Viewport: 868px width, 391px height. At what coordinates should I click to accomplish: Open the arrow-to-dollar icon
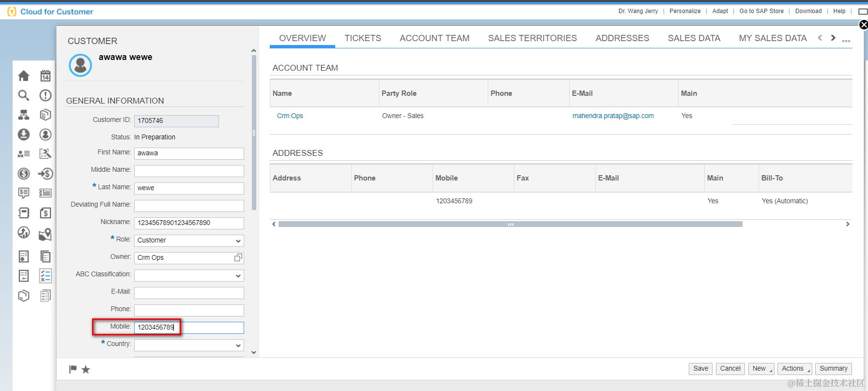(x=46, y=173)
